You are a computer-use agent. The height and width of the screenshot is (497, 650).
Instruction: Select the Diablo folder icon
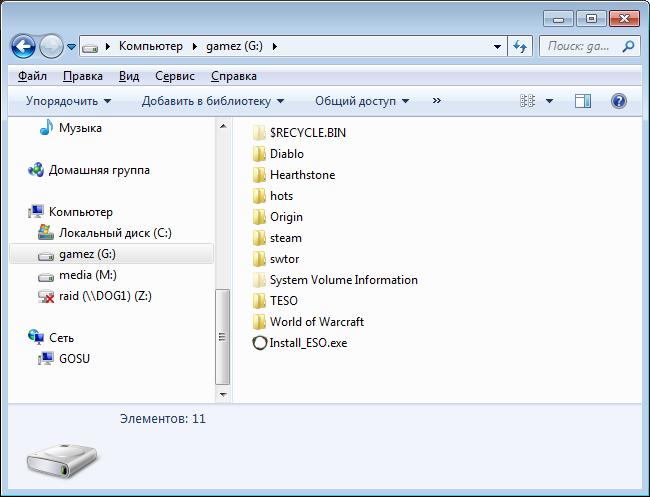coord(259,154)
